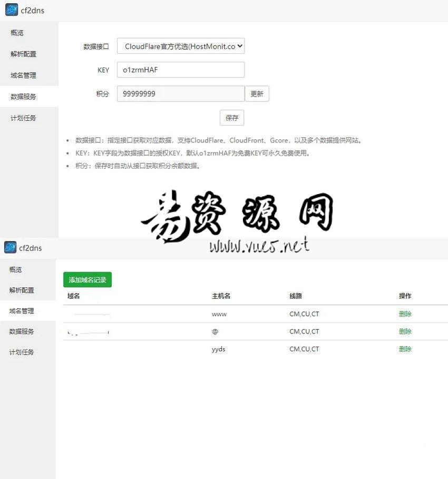Click the 积分 field showing 99999999

pyautogui.click(x=181, y=94)
